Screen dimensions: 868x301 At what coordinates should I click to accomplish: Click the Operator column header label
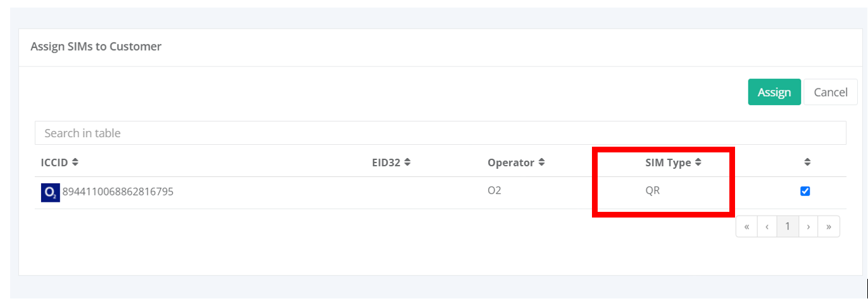coord(511,163)
